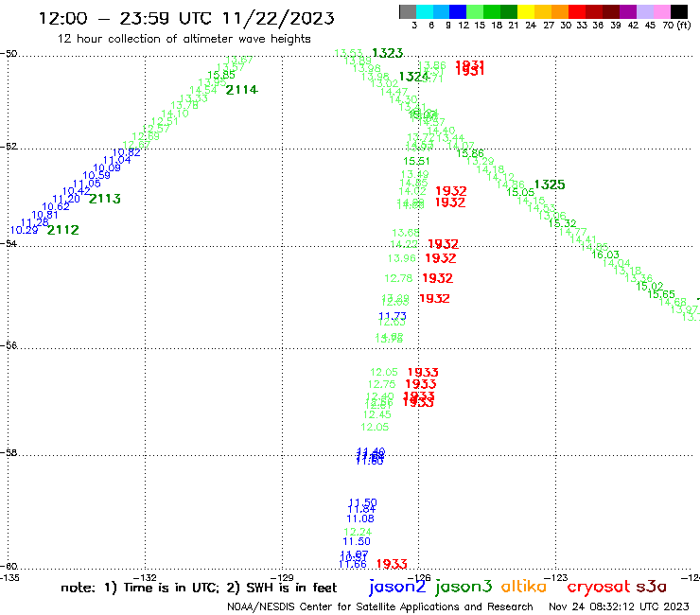Click the bright red legend swatch
Screen dimensions: 700x615
pyautogui.click(x=577, y=11)
